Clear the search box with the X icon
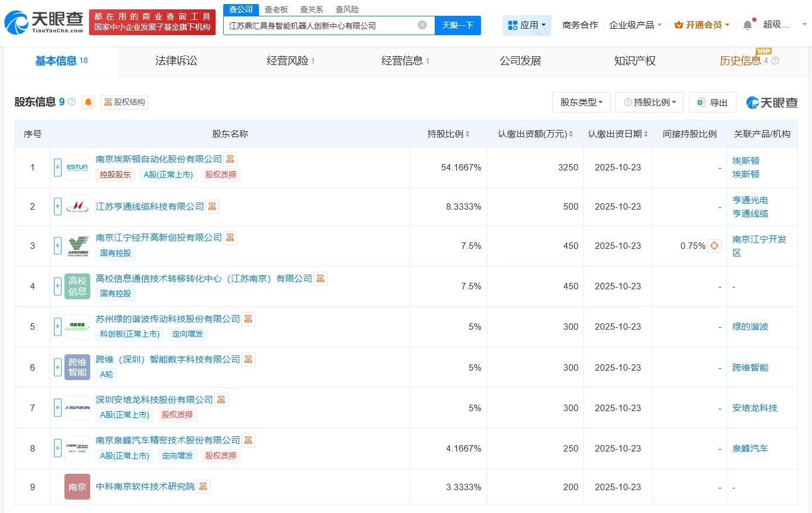812x513 pixels. click(x=421, y=25)
